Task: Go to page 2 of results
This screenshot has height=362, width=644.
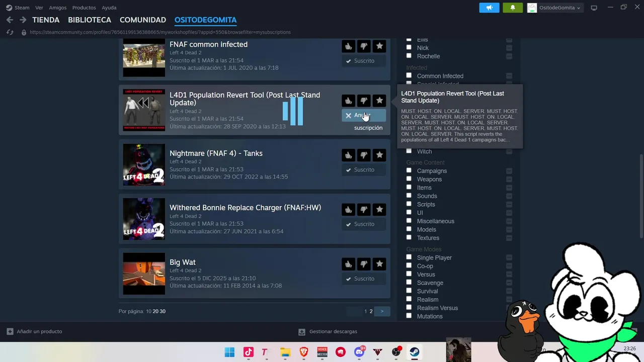Action: (x=371, y=311)
